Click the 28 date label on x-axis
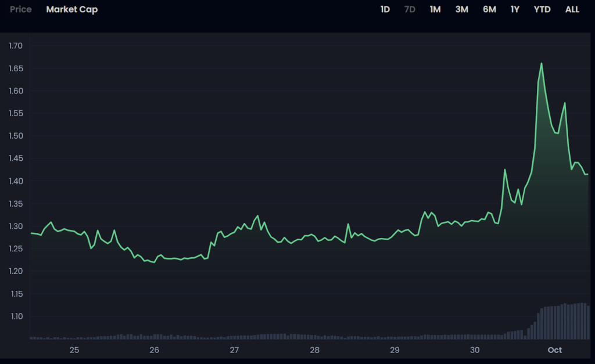595x364 pixels. [314, 350]
